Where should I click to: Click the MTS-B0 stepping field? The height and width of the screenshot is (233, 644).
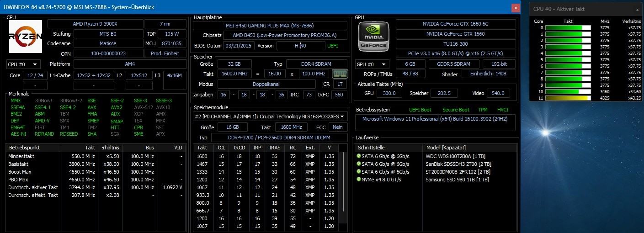point(108,34)
